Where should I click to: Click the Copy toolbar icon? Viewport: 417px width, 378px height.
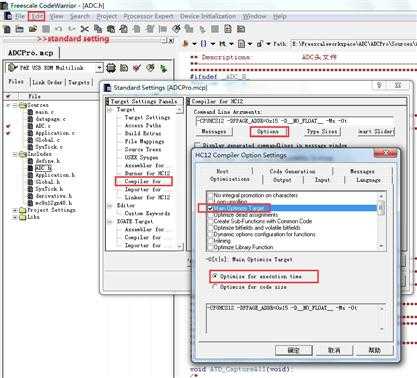[98, 29]
